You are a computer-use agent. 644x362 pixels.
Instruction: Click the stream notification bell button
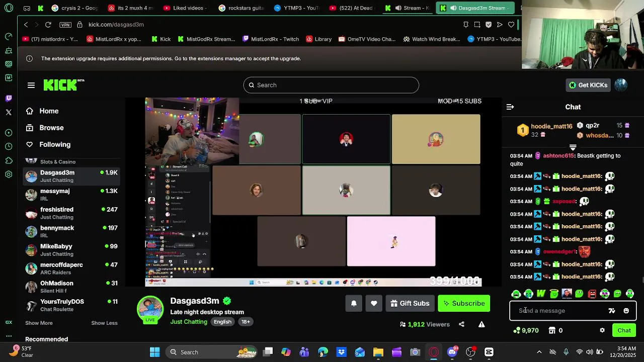click(354, 303)
